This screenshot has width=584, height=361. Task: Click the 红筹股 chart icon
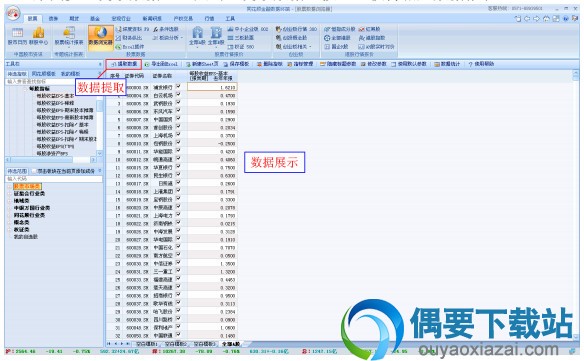click(x=370, y=29)
